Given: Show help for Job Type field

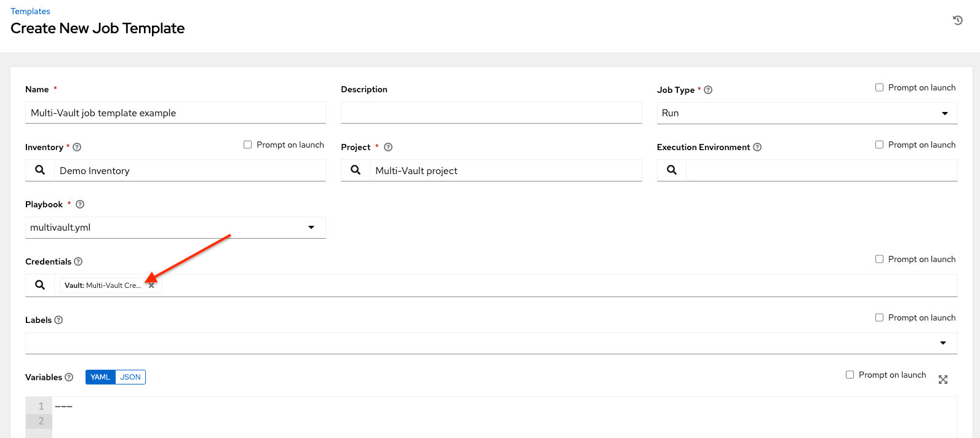Looking at the screenshot, I should click(x=708, y=90).
